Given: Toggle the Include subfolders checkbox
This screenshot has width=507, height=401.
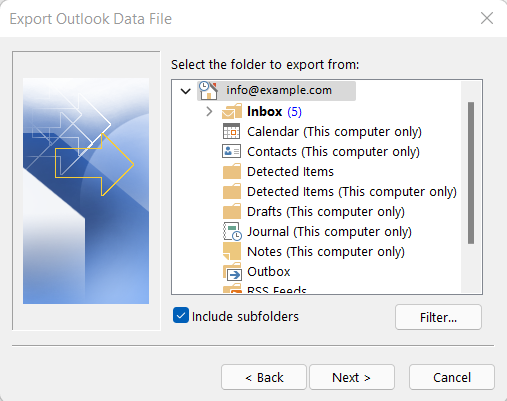Looking at the screenshot, I should pos(181,316).
